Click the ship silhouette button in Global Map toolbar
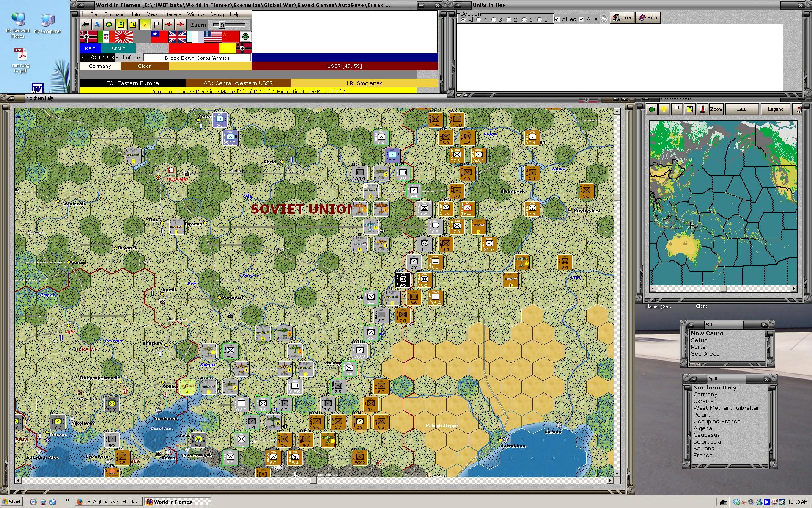The image size is (812, 508). tap(742, 109)
